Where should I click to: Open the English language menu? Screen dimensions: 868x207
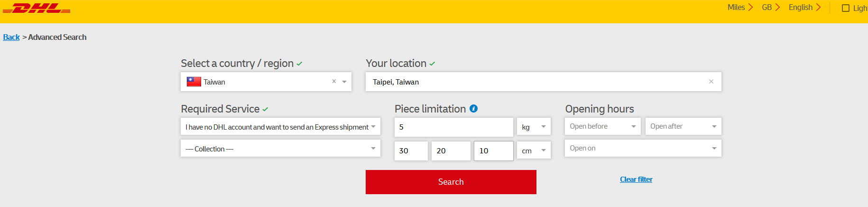pyautogui.click(x=804, y=8)
